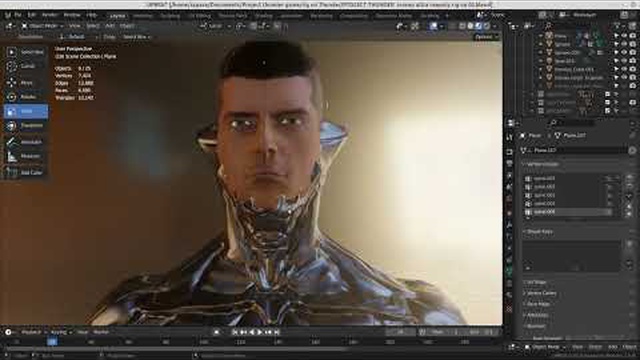Image resolution: width=640 pixels, height=360 pixels.
Task: Click the timeline End frame field
Action: point(481,332)
